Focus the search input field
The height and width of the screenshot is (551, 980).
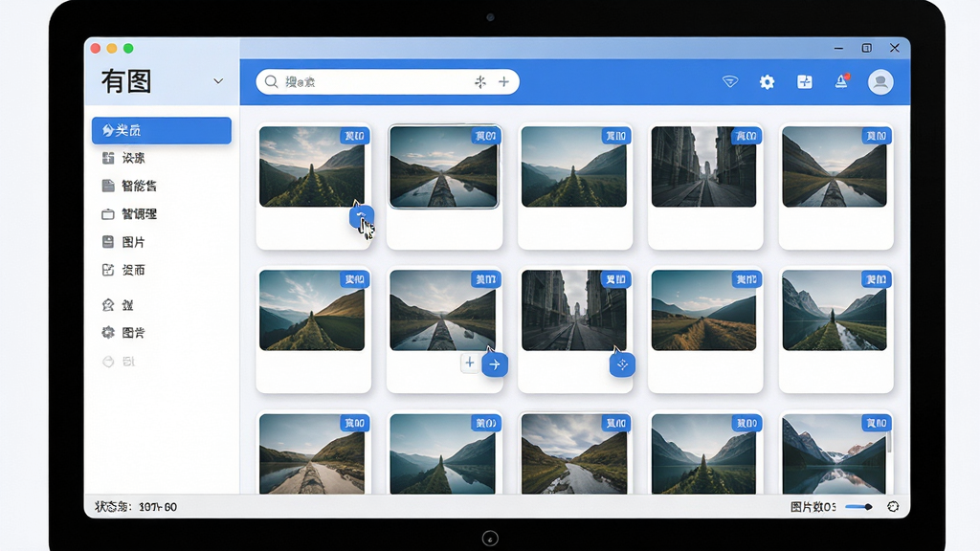pyautogui.click(x=388, y=82)
